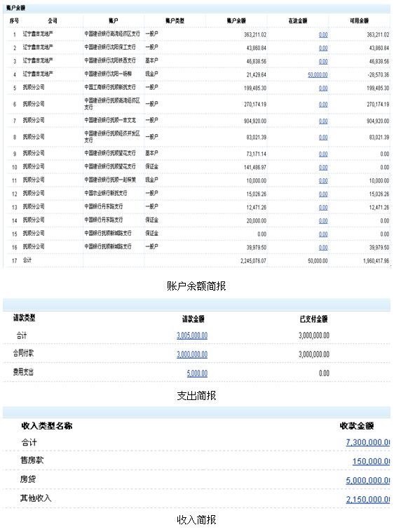This screenshot has width=394, height=532.
Task: Select the 账户余额 panel title bar
Action: [196, 8]
